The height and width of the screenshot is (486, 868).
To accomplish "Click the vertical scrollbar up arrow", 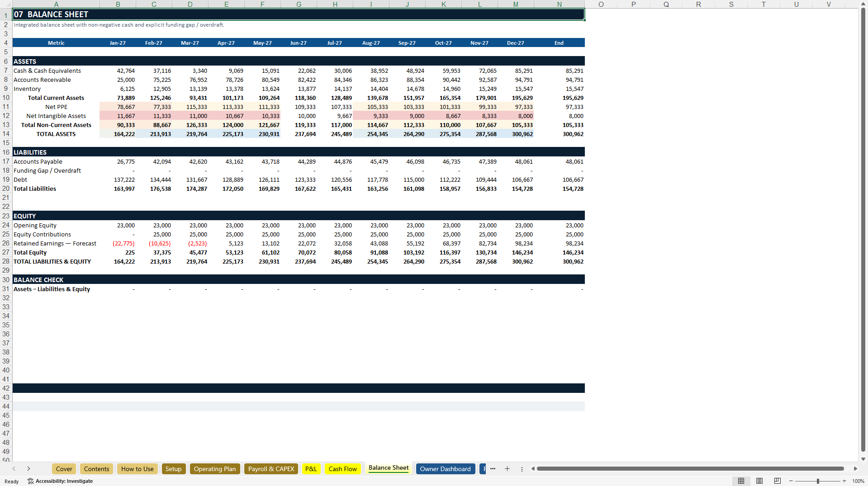I will (863, 4).
